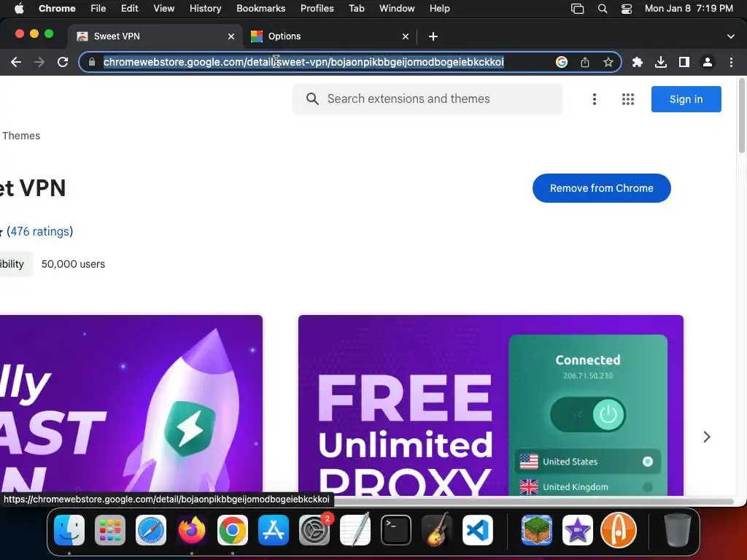Image resolution: width=747 pixels, height=560 pixels.
Task: Open the Window menu
Action: pyautogui.click(x=397, y=9)
